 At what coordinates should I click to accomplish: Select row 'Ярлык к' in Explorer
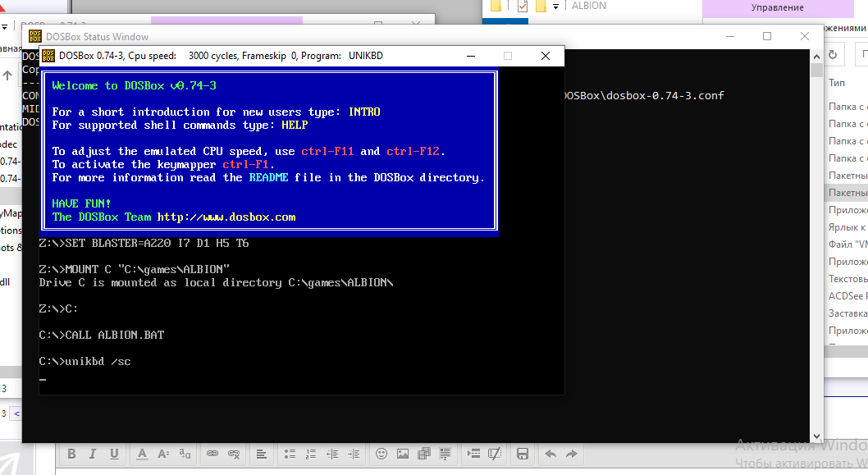click(x=846, y=227)
